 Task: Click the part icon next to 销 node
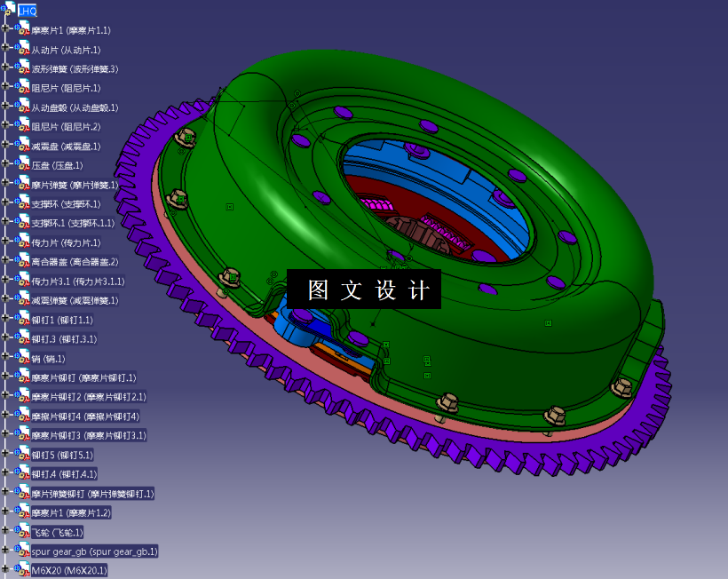[21, 358]
